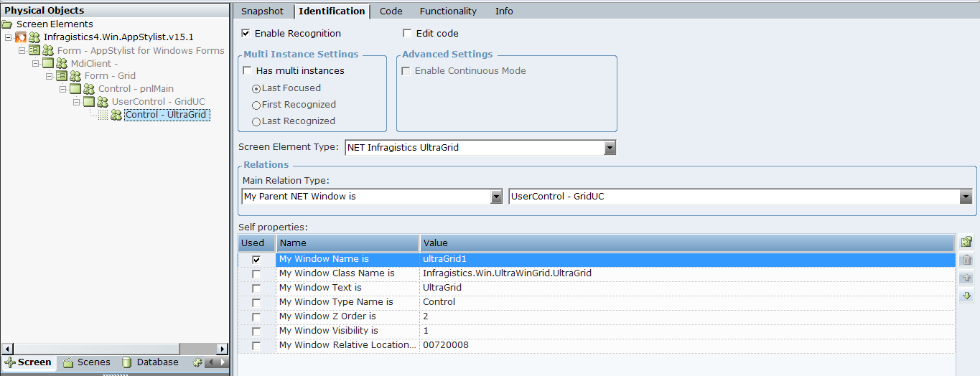Click right arrow of tree horizontal scrollbar
Viewport: 980px width, 376px height.
(x=222, y=349)
